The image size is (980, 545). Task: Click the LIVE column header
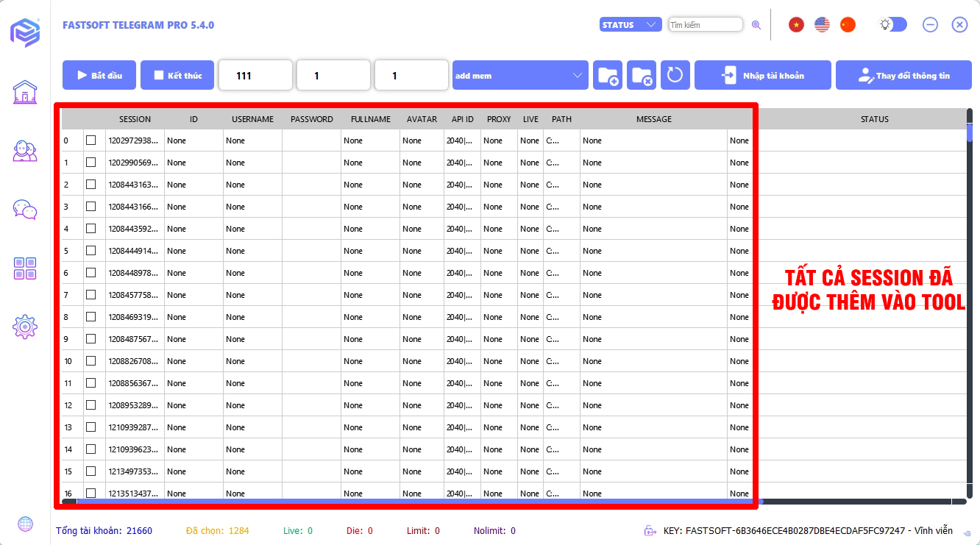530,119
